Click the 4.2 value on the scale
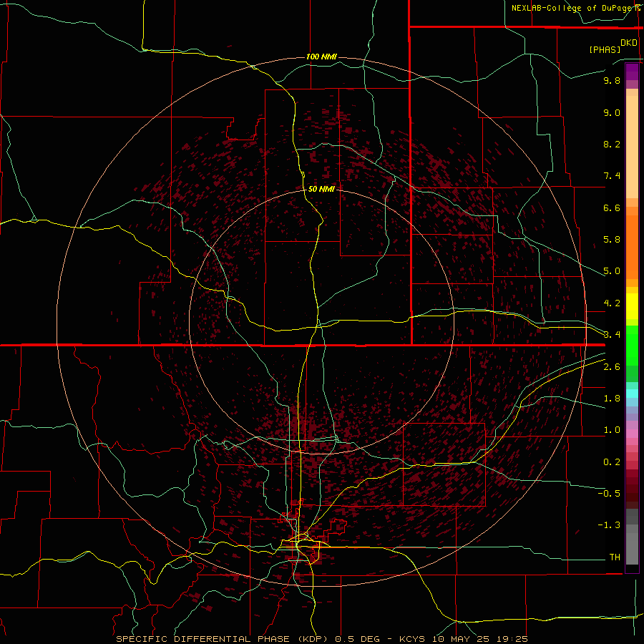The height and width of the screenshot is (644, 644). (612, 303)
